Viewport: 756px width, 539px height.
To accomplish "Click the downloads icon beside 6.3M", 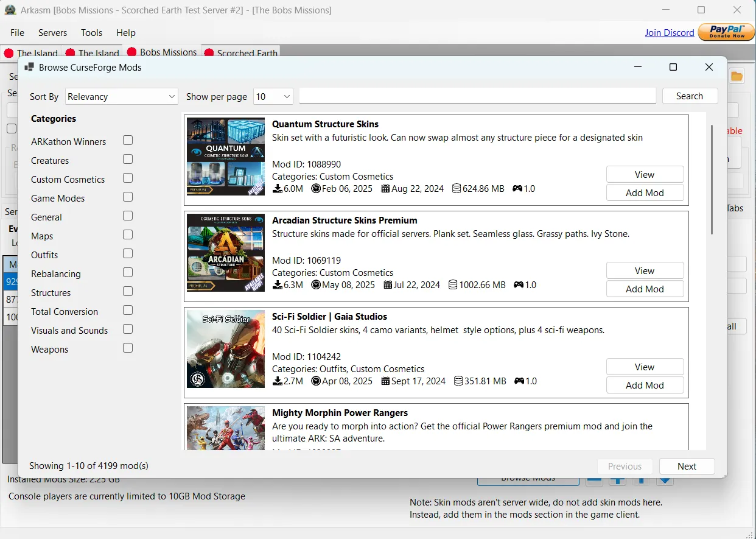I will tap(277, 285).
